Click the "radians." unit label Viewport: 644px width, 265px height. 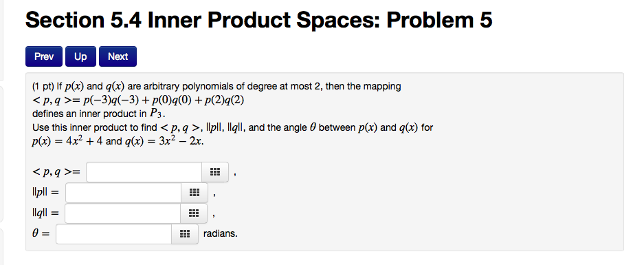(x=221, y=234)
